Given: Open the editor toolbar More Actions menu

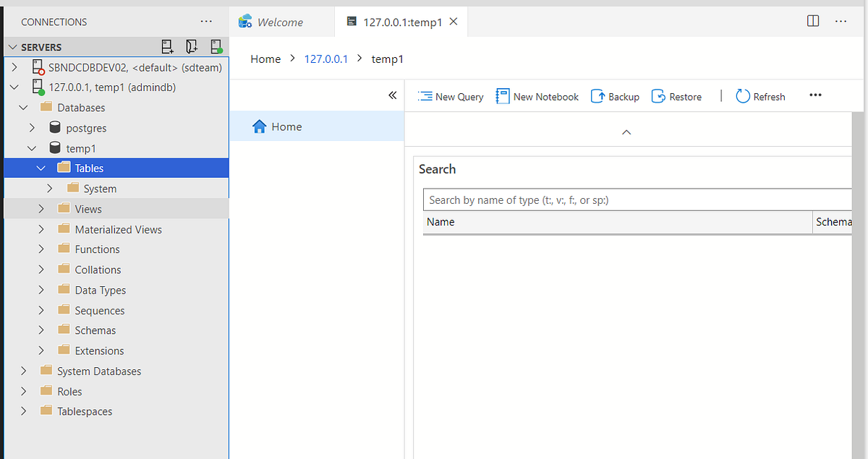Looking at the screenshot, I should coord(815,95).
